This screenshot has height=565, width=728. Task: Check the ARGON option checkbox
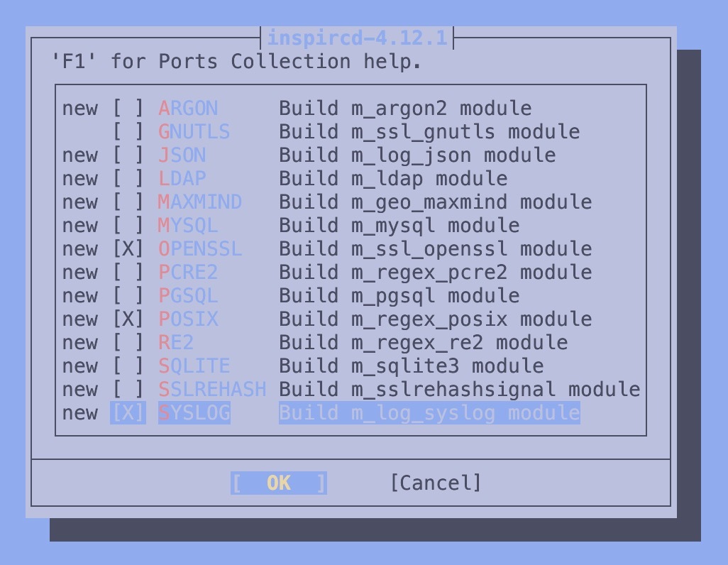(128, 109)
